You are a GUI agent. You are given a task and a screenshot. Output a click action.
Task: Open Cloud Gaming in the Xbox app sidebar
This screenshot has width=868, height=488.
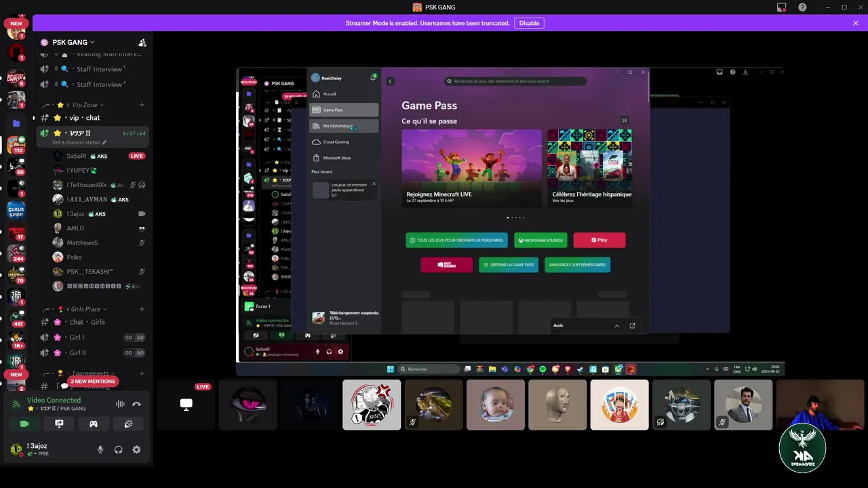click(x=344, y=142)
